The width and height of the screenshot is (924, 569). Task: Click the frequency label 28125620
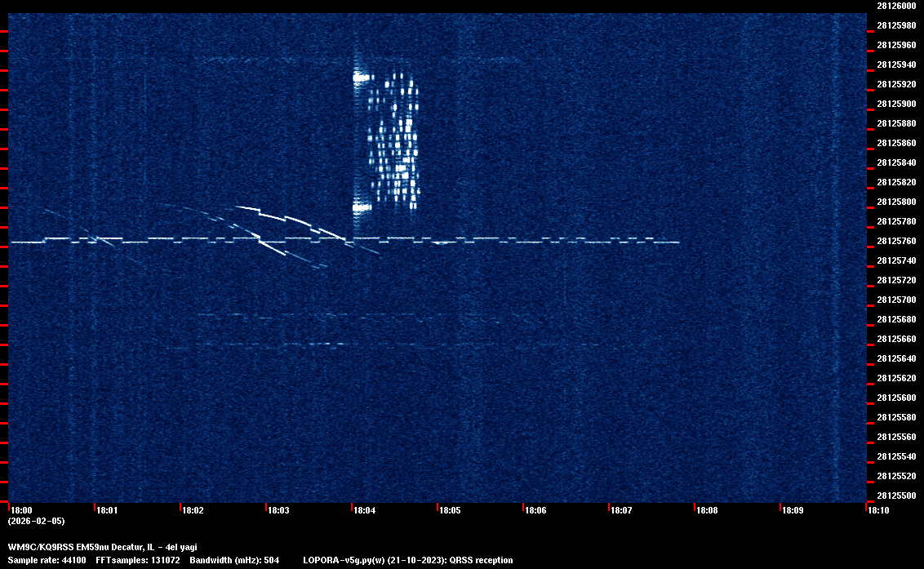pyautogui.click(x=896, y=378)
